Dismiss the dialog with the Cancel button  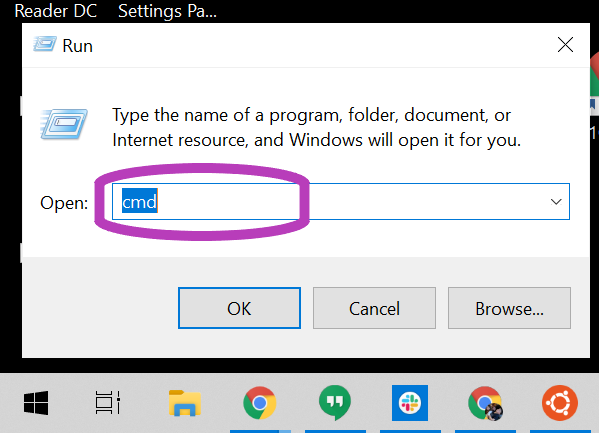(x=374, y=308)
